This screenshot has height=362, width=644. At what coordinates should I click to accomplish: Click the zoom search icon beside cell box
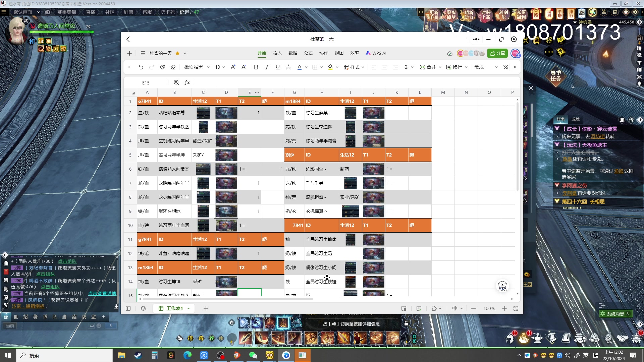pos(176,82)
